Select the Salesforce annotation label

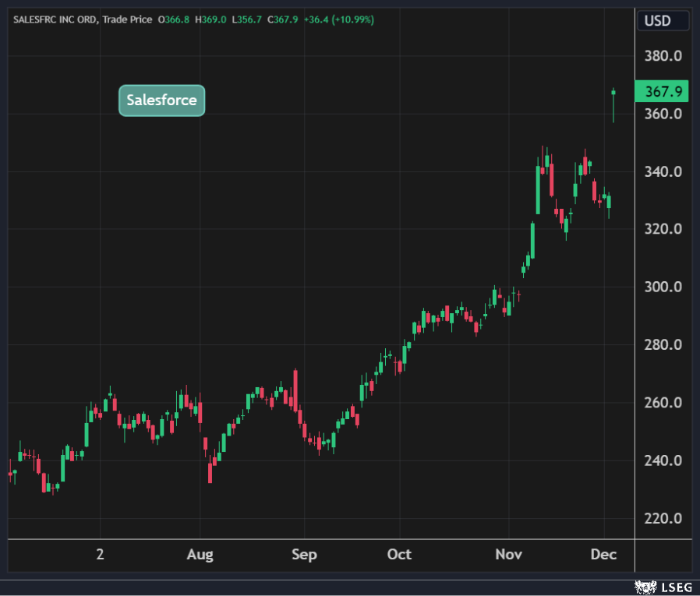pyautogui.click(x=161, y=101)
